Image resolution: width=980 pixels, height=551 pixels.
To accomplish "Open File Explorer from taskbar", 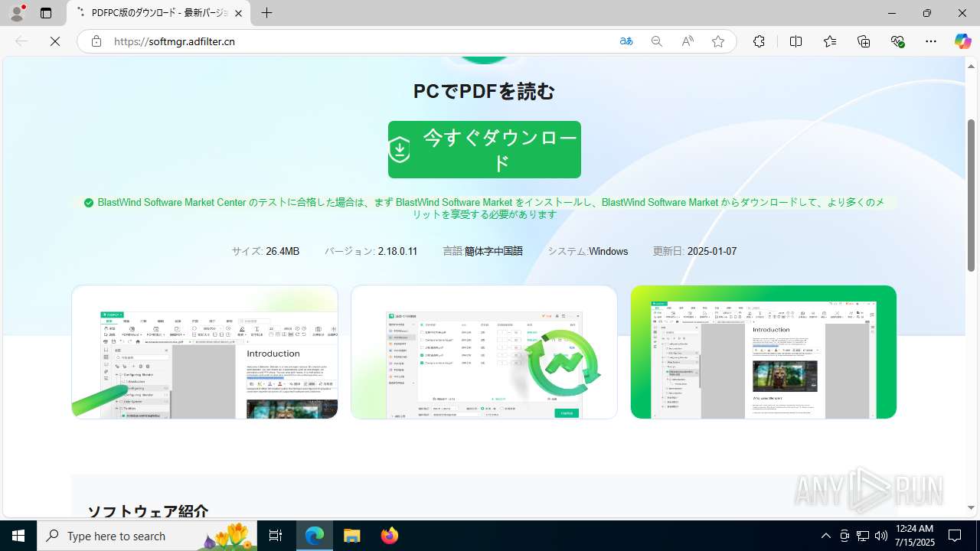I will tap(351, 536).
